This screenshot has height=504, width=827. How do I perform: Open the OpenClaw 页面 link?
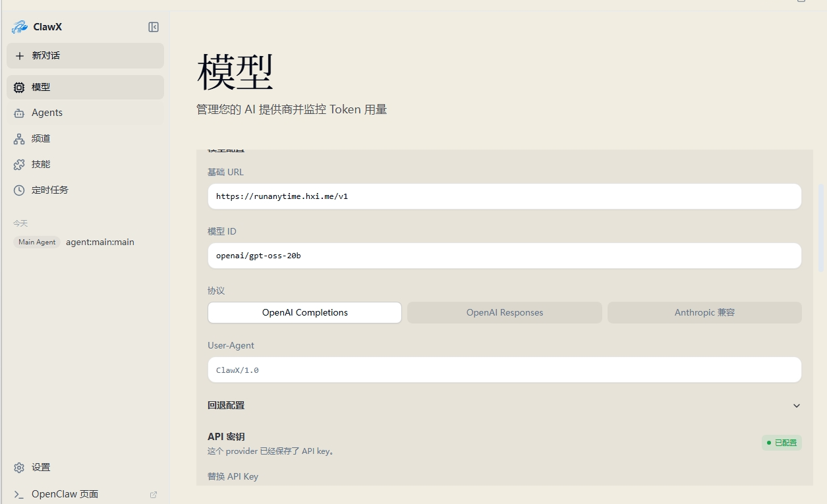(x=85, y=494)
